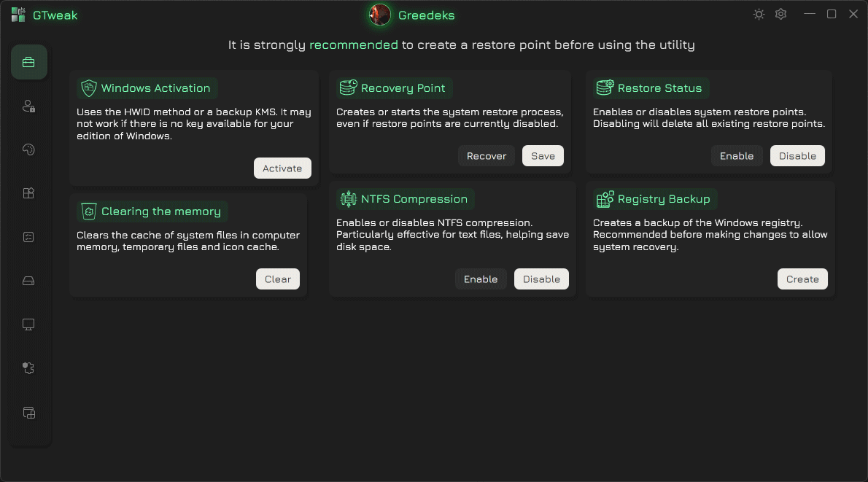Open the disk drive sidebar icon
This screenshot has width=868, height=482.
(x=28, y=281)
